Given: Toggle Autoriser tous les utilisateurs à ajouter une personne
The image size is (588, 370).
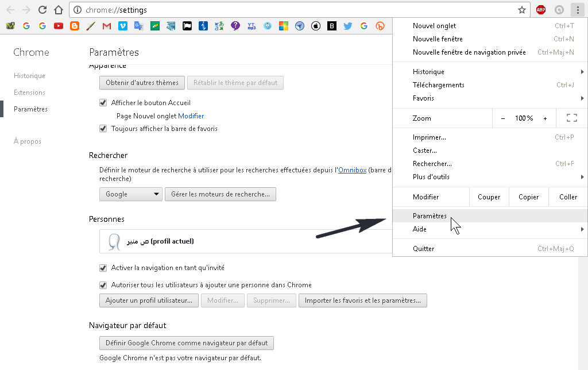Looking at the screenshot, I should point(103,285).
